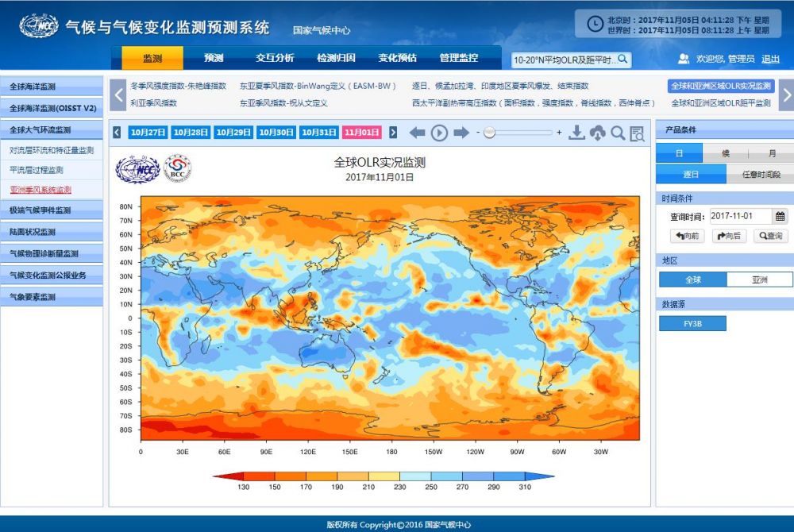Expand 极端气候事件监测 sidebar section
The width and height of the screenshot is (794, 532).
[x=52, y=210]
